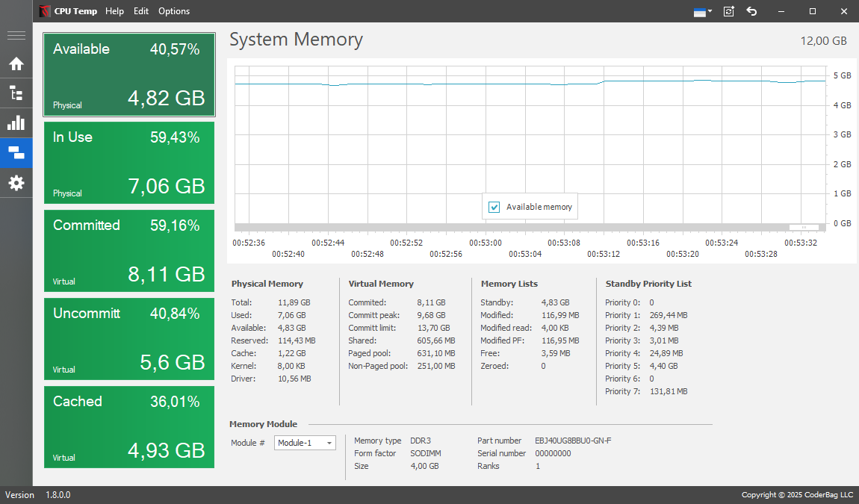Open the Options menu
859x504 pixels.
click(x=174, y=11)
